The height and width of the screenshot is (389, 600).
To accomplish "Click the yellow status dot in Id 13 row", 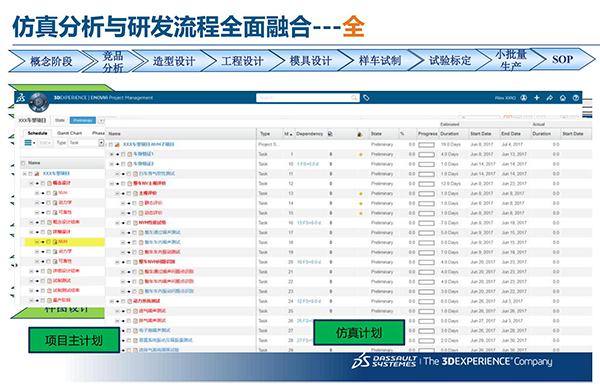I will [360, 194].
